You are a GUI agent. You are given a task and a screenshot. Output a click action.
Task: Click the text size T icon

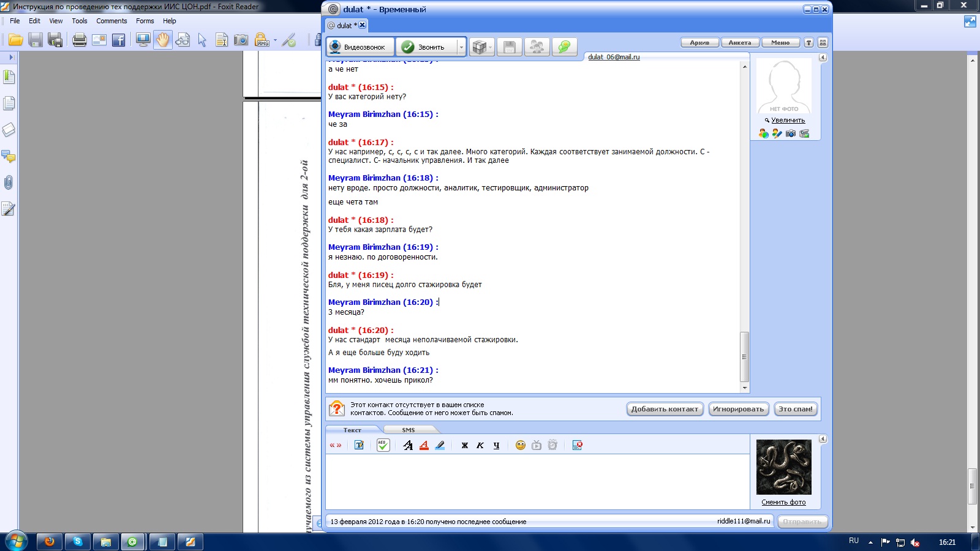coord(809,43)
